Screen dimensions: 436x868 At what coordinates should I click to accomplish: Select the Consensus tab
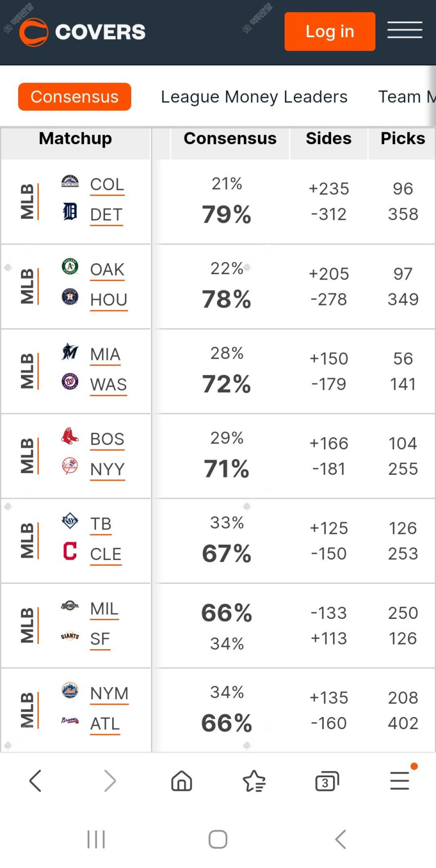click(75, 97)
